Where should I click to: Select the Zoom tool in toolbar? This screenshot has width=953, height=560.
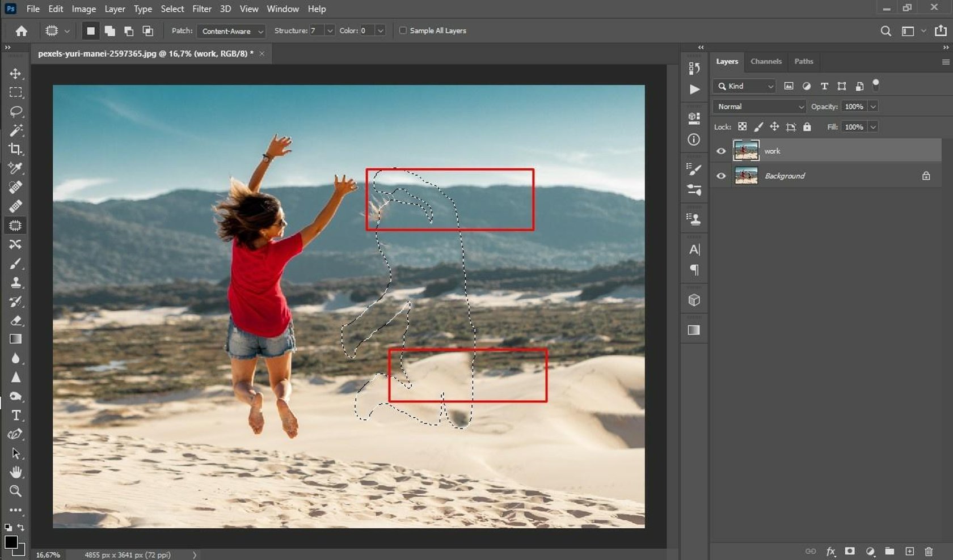(15, 491)
